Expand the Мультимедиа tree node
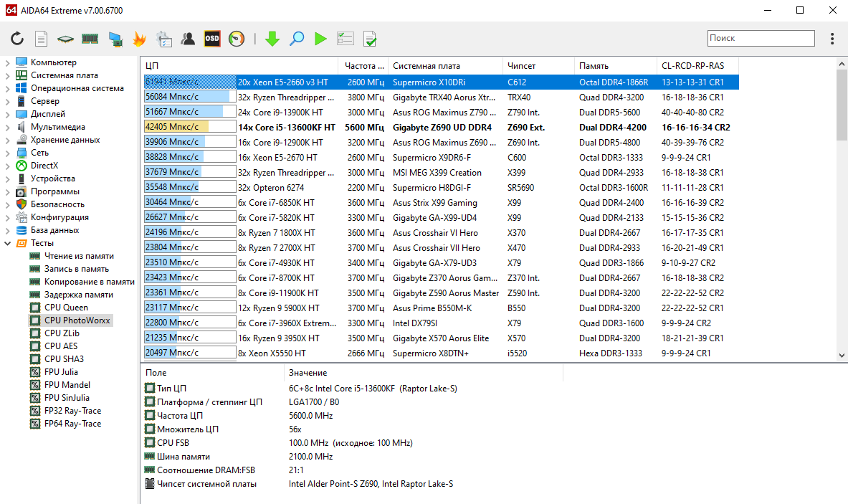This screenshot has height=504, width=848. click(8, 128)
